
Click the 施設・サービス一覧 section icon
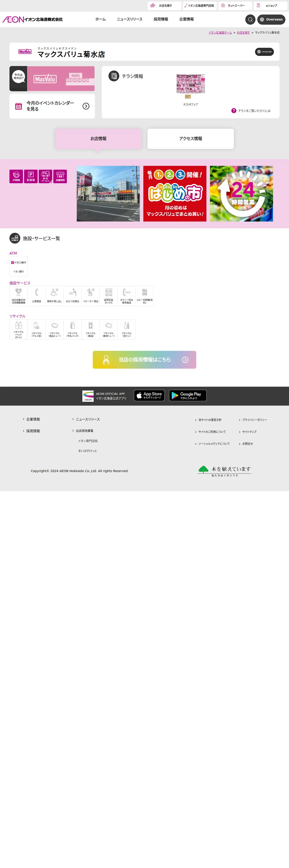pyautogui.click(x=15, y=238)
